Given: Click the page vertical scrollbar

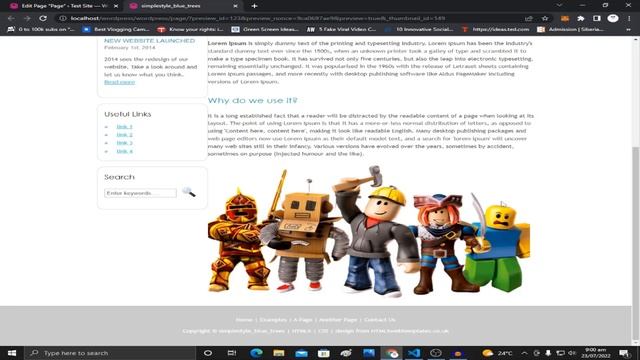Looking at the screenshot, I should [x=636, y=243].
